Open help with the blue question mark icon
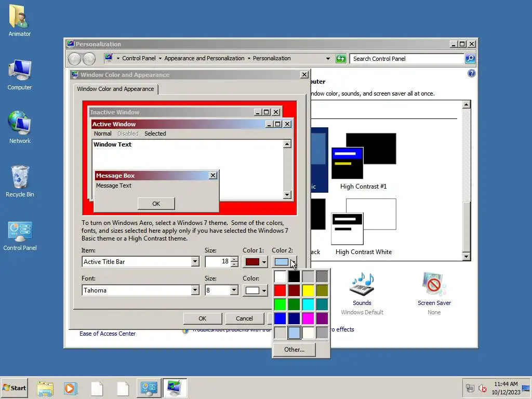The image size is (532, 399). pos(471,73)
